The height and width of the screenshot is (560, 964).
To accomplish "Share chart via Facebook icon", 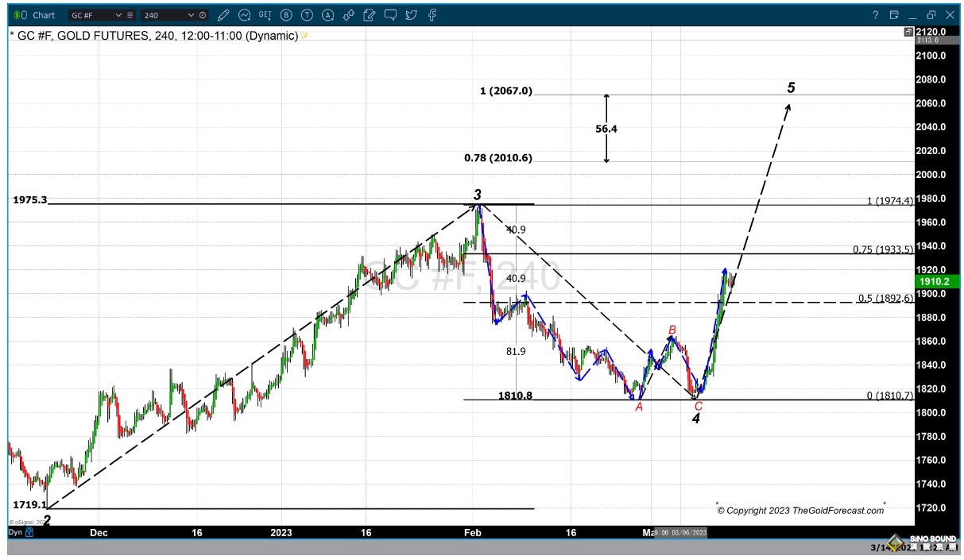I will tap(431, 15).
